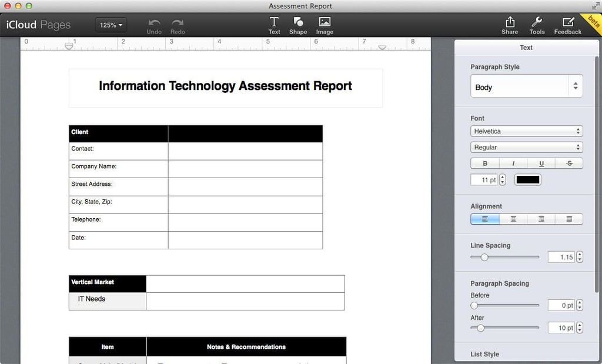Insert a Text box from the toolbar

pyautogui.click(x=274, y=26)
